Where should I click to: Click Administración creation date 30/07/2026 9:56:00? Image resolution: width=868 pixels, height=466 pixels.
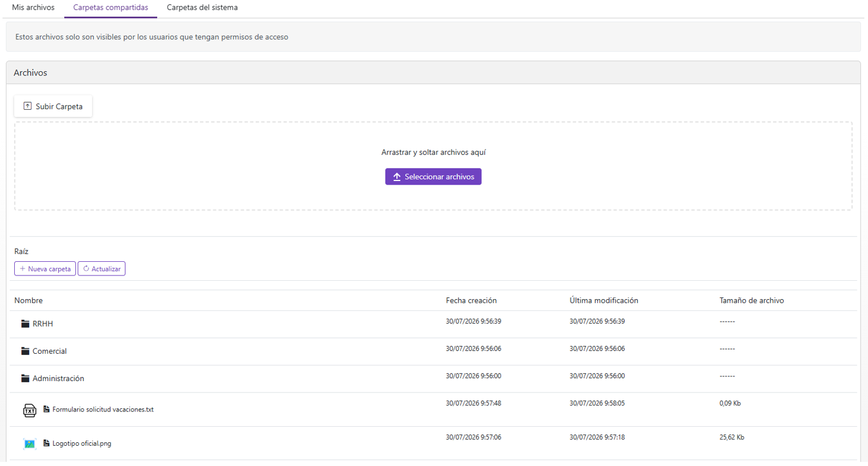(473, 376)
